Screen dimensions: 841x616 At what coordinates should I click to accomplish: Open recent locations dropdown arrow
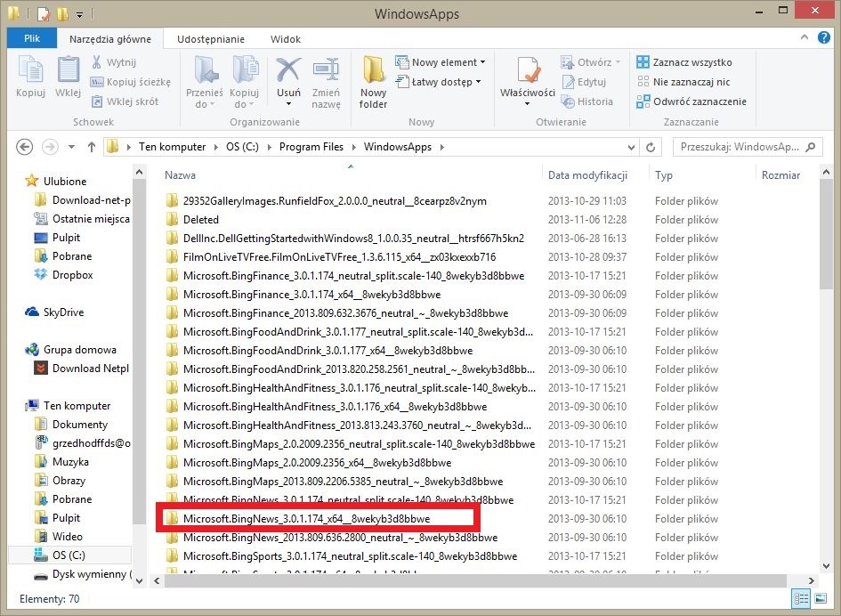(x=71, y=147)
